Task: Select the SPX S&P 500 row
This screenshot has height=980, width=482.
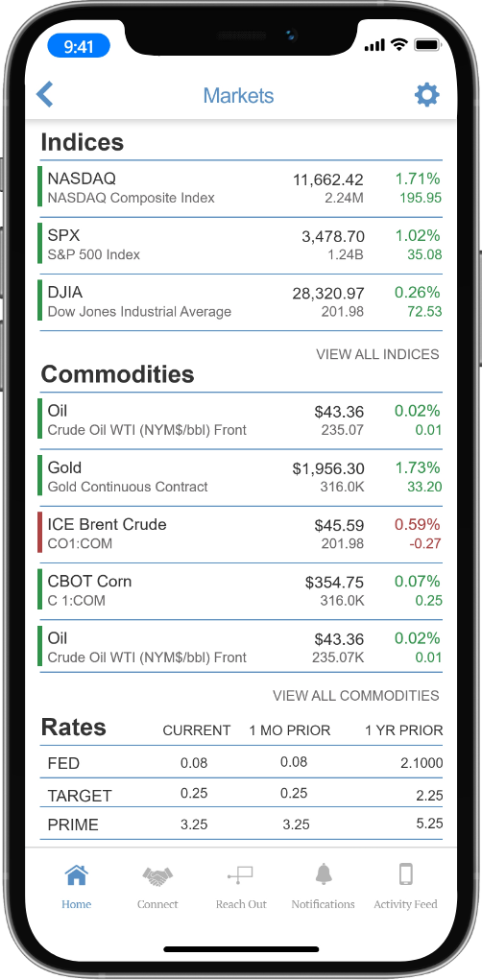Action: (x=241, y=246)
